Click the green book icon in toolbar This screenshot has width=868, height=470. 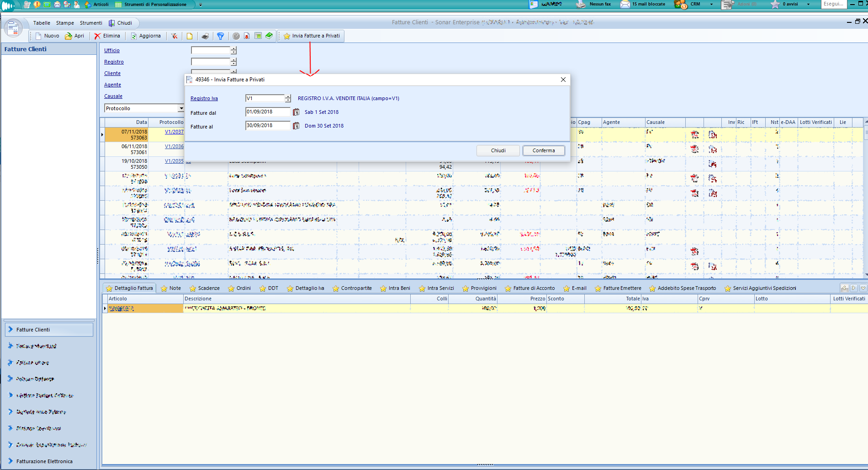(269, 36)
